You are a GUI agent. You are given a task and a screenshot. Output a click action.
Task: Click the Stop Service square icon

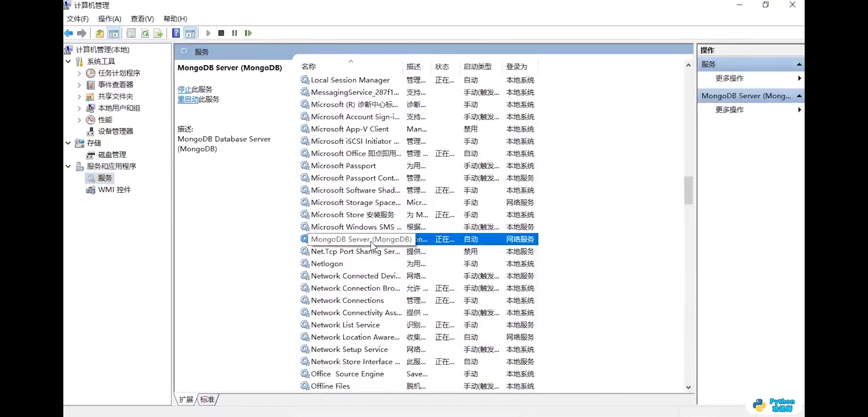pyautogui.click(x=221, y=33)
